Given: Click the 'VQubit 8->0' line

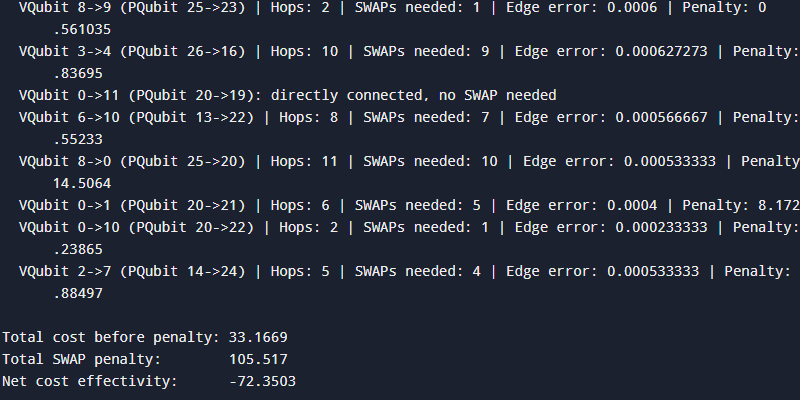Looking at the screenshot, I should tap(409, 161).
